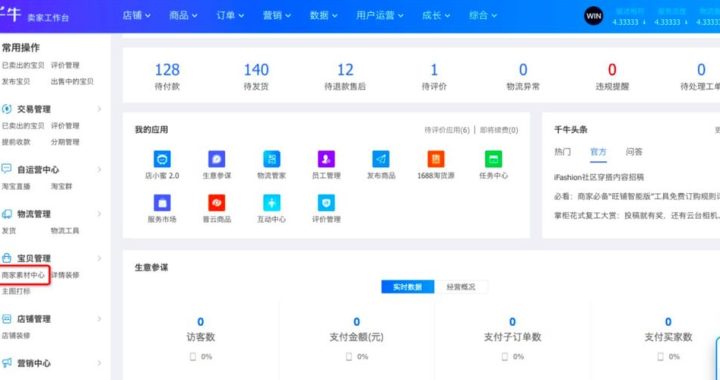Open the 数据 dropdown menu
This screenshot has height=380, width=720.
click(x=324, y=16)
